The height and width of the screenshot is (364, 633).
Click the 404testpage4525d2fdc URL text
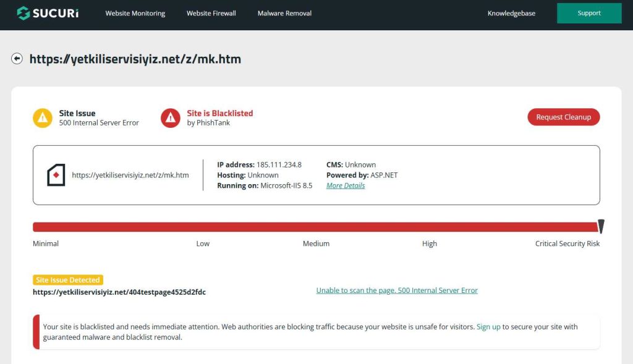point(119,292)
